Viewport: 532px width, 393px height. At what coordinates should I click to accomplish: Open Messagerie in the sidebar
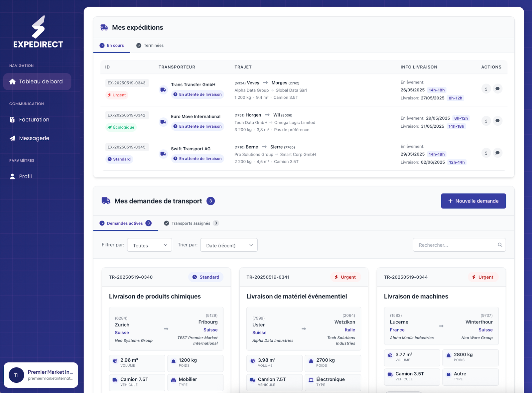tap(37, 138)
